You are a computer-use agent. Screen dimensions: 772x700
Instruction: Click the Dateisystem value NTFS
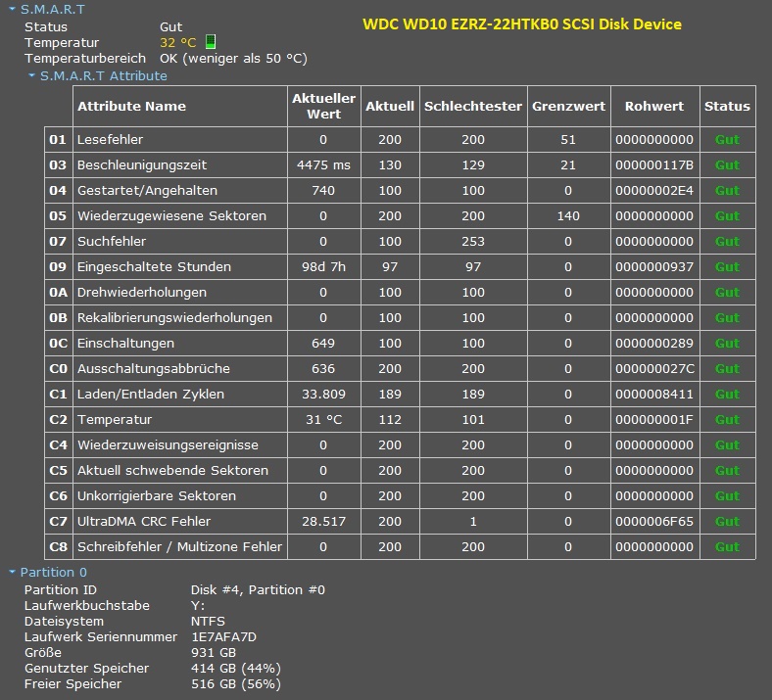pos(208,622)
